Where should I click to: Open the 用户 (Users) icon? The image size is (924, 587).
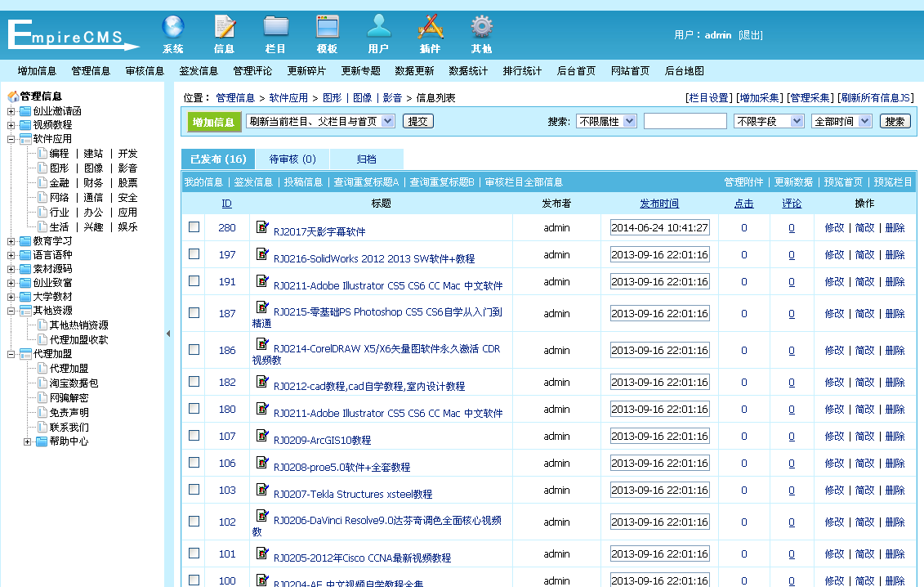coord(378,33)
